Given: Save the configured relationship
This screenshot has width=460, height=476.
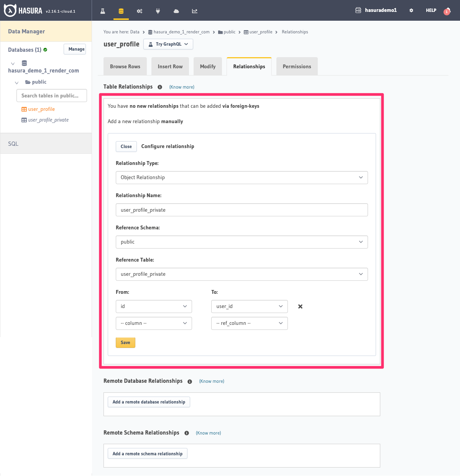Looking at the screenshot, I should pos(125,343).
